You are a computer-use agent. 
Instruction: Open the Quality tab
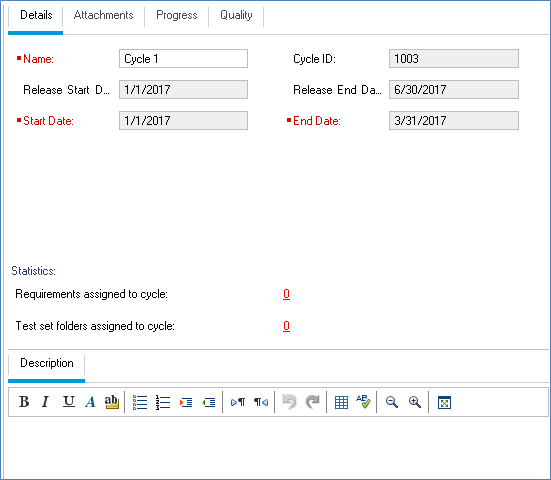point(236,15)
